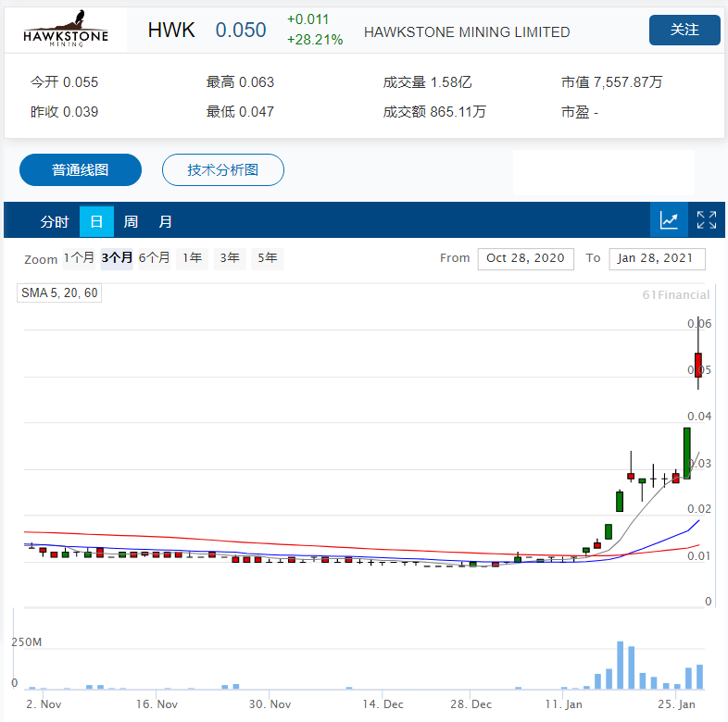Click the 关注 follow button
Viewport: 728px width, 722px height.
click(x=684, y=30)
